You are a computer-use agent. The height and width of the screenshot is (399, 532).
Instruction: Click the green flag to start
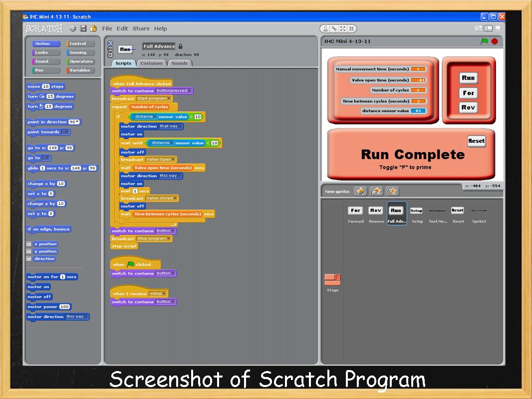coord(484,41)
